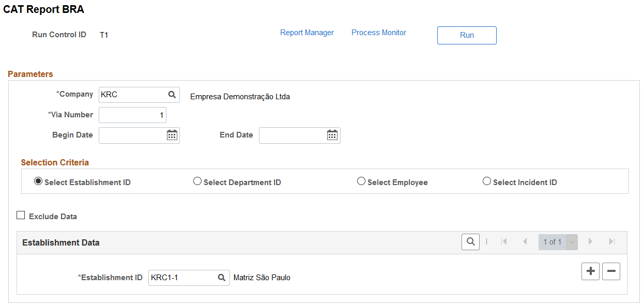This screenshot has width=644, height=305.
Task: Go to previous row in Establishment Data
Action: tap(525, 241)
